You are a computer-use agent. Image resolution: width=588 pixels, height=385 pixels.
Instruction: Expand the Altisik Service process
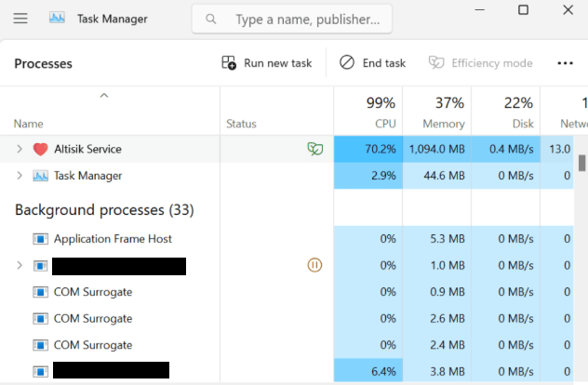[20, 149]
